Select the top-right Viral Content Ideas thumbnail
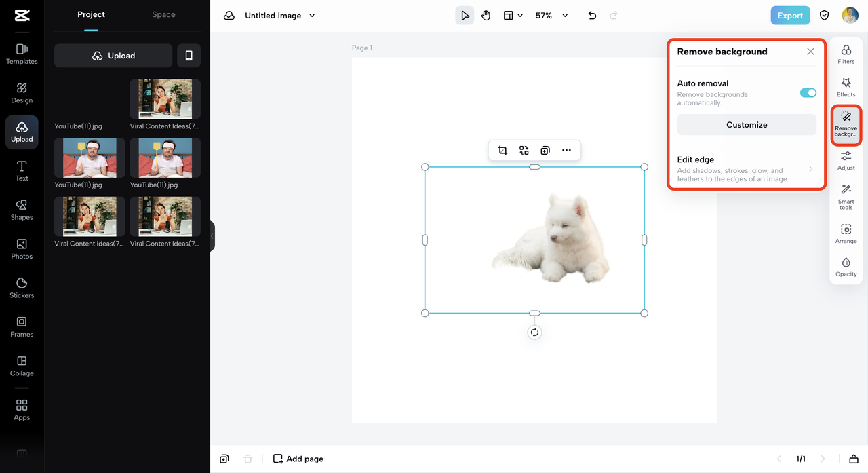868x473 pixels. click(165, 99)
